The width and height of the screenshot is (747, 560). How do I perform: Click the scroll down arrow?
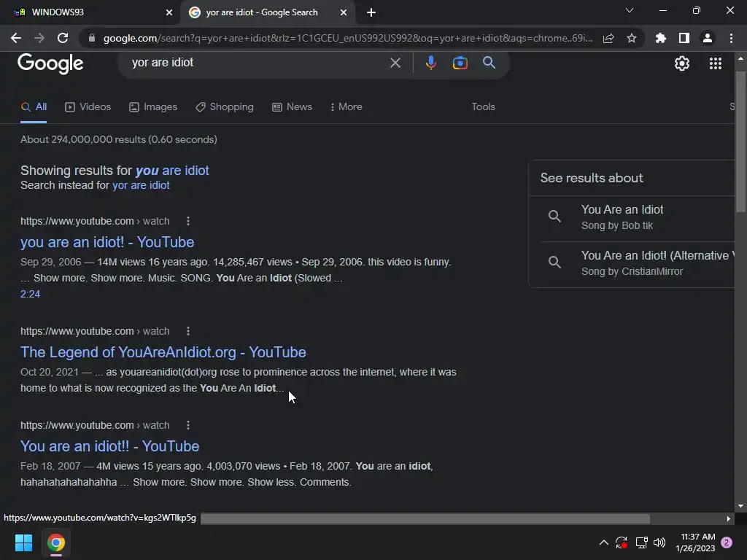[x=740, y=507]
